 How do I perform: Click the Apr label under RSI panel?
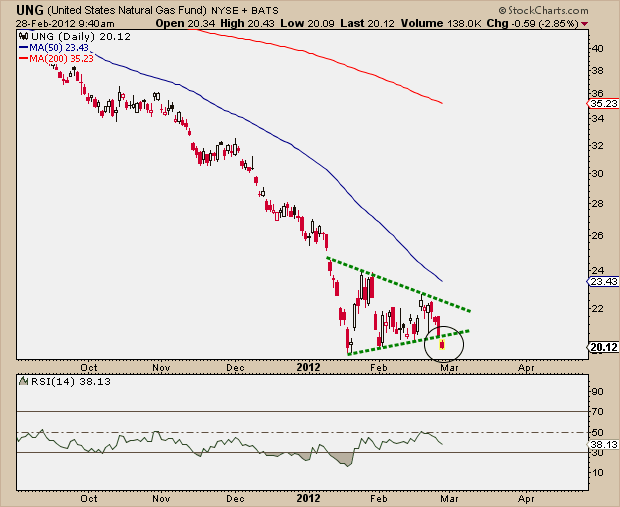(x=526, y=499)
